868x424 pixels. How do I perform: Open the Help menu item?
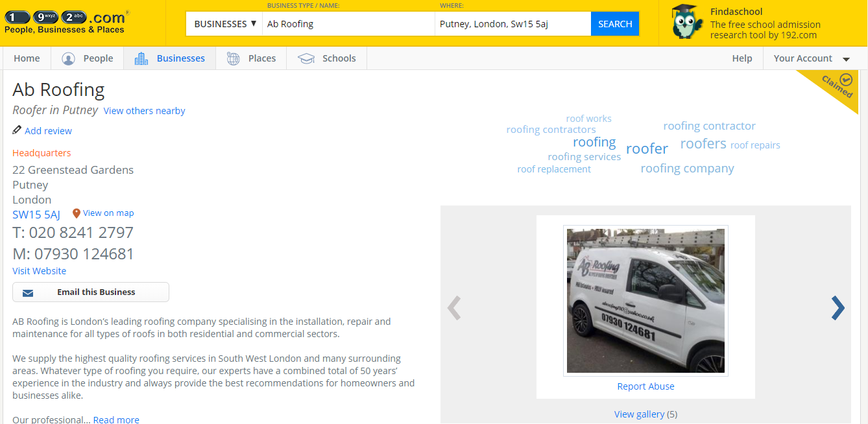tap(741, 58)
